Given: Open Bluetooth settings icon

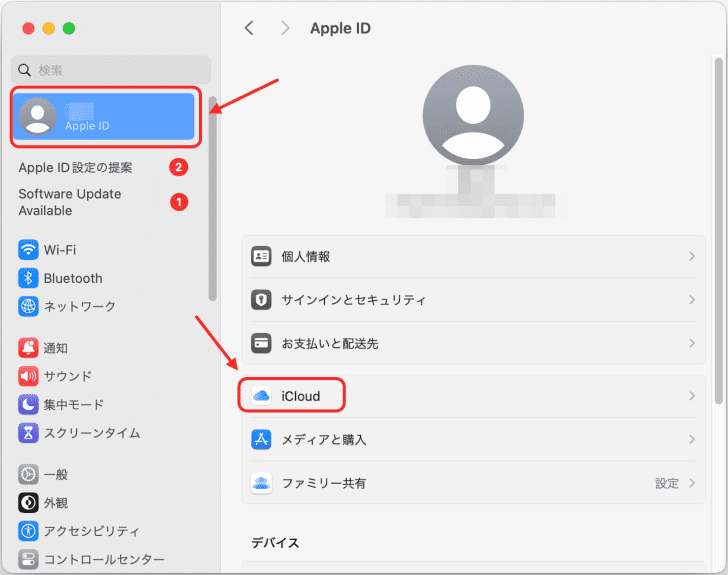Looking at the screenshot, I should (x=28, y=278).
